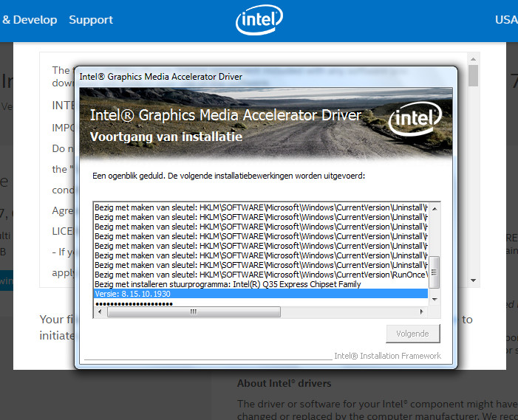Click the Intel logo in the website header
This screenshot has width=518, height=420.
pyautogui.click(x=259, y=20)
